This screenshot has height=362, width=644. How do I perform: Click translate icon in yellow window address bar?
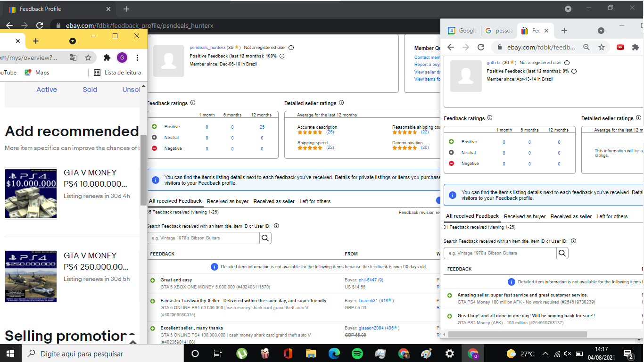(73, 58)
